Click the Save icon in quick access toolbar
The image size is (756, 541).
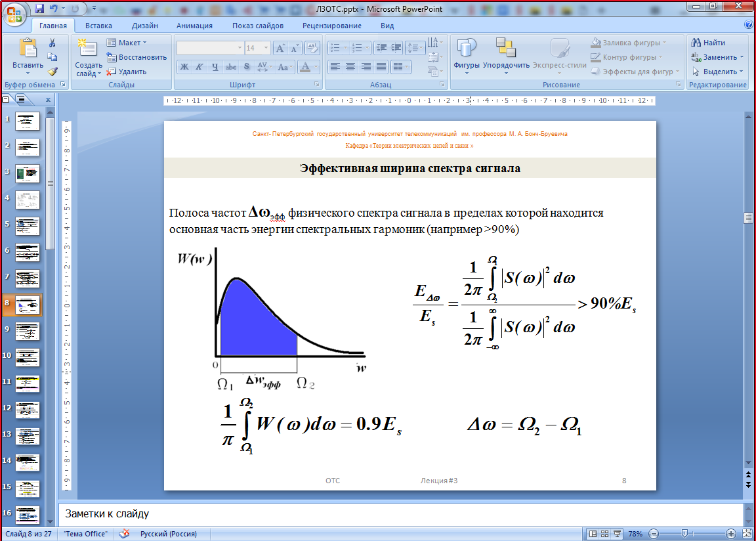click(x=39, y=9)
